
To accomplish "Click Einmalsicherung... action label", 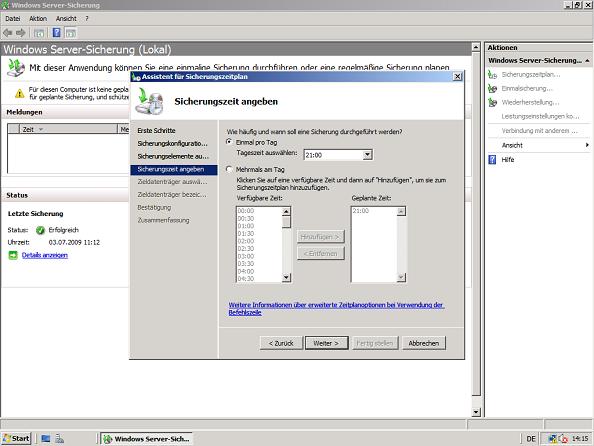I will click(527, 88).
